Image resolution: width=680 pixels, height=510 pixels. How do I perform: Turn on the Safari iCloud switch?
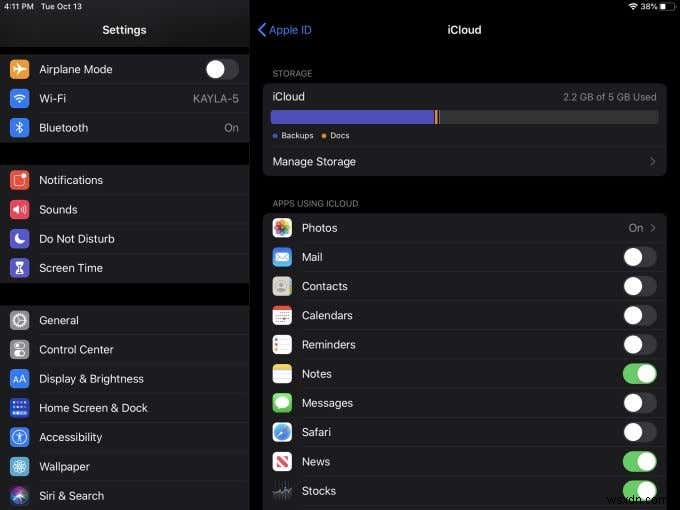click(640, 432)
